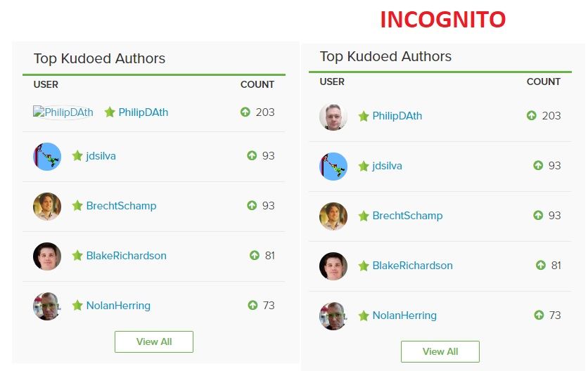Click the kudos arrow icon next to 73 in left panel
The height and width of the screenshot is (371, 588).
[253, 305]
